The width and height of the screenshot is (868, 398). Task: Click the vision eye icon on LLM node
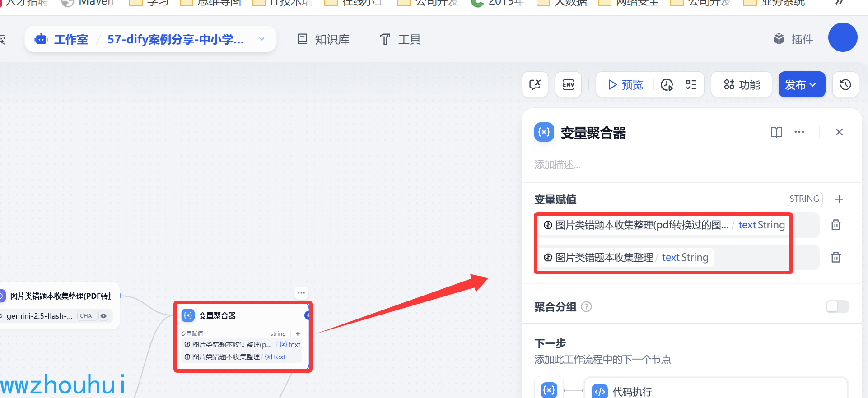coord(103,316)
